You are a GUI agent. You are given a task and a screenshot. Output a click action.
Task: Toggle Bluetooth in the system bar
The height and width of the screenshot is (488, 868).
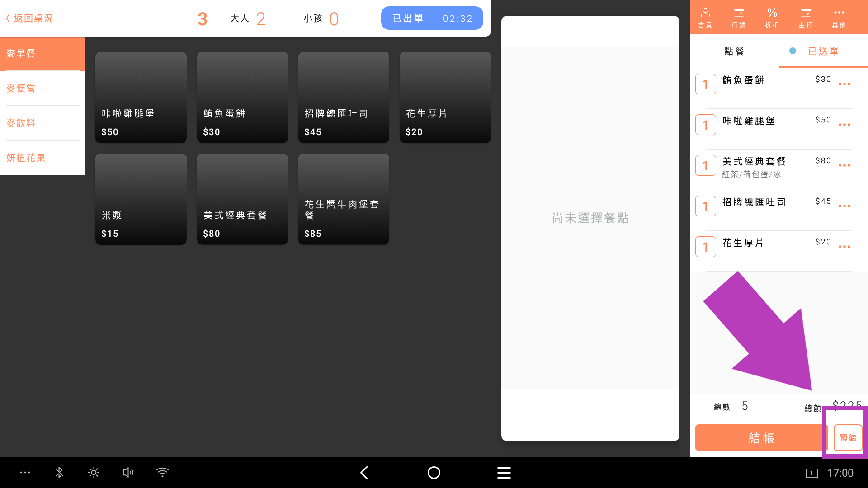point(59,473)
